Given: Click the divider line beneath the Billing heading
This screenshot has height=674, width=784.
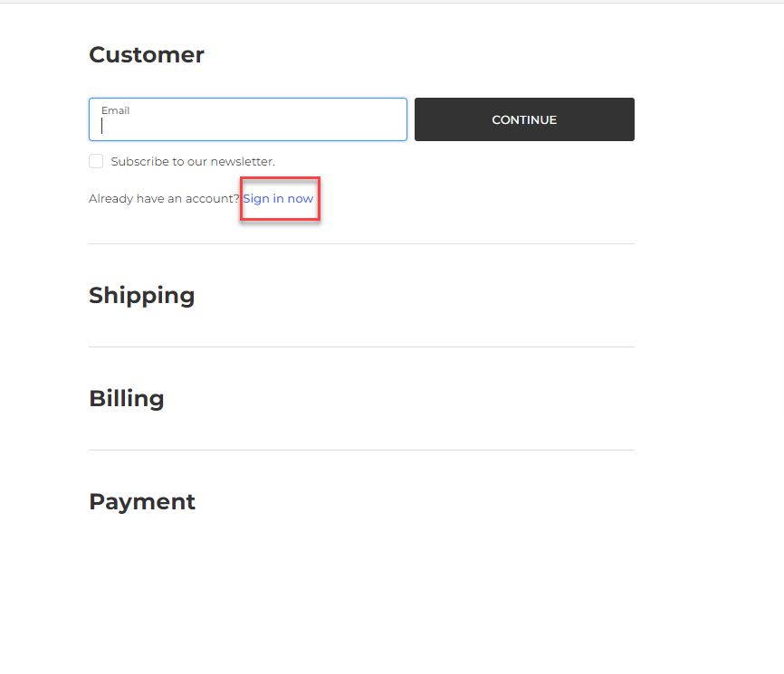Looking at the screenshot, I should pyautogui.click(x=361, y=451).
